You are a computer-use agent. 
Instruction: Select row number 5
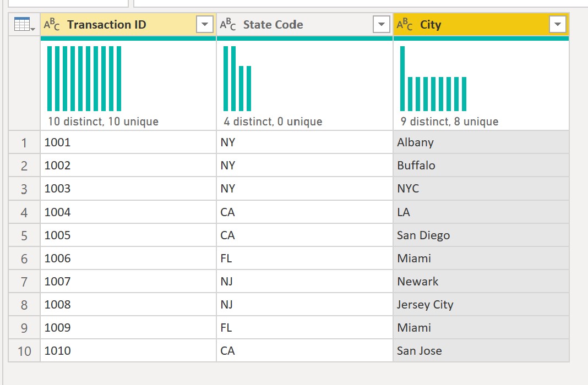[x=24, y=235]
